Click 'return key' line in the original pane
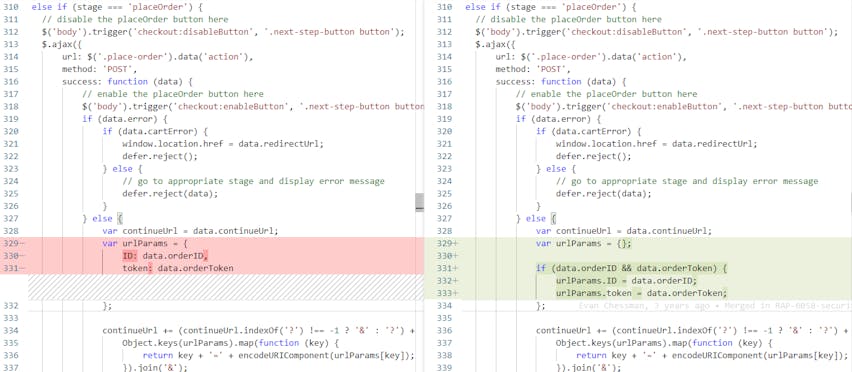 click(x=279, y=356)
